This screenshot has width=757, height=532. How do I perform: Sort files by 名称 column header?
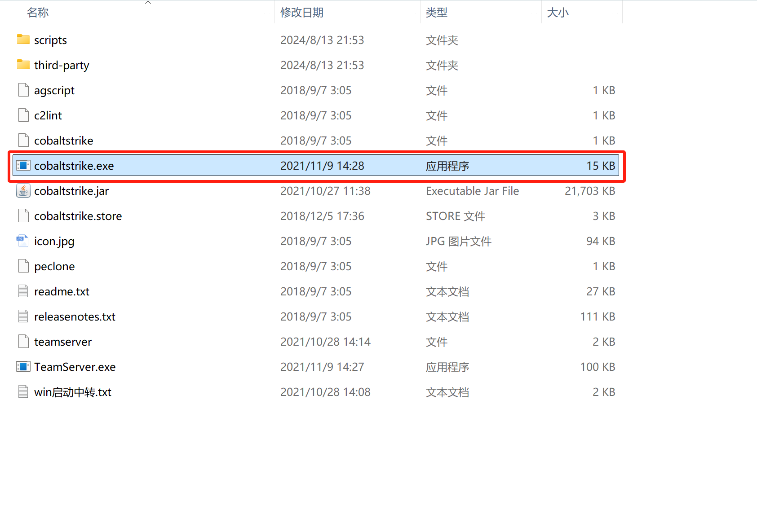pyautogui.click(x=38, y=12)
